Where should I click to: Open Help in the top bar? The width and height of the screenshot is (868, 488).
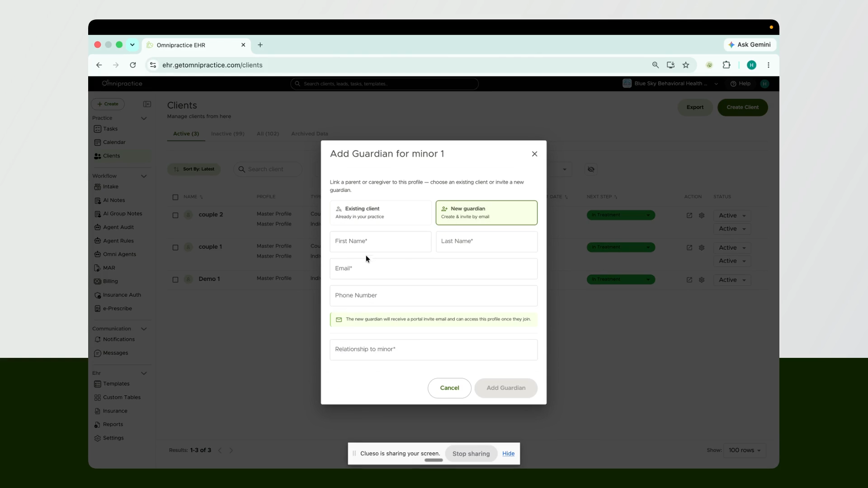pos(741,84)
